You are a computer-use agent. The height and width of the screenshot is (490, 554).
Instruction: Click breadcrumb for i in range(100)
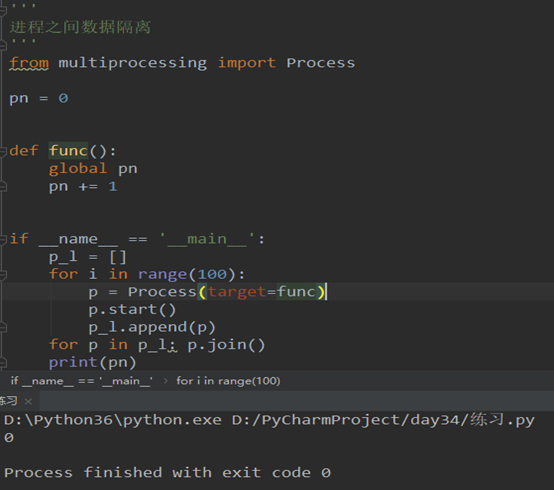click(228, 381)
